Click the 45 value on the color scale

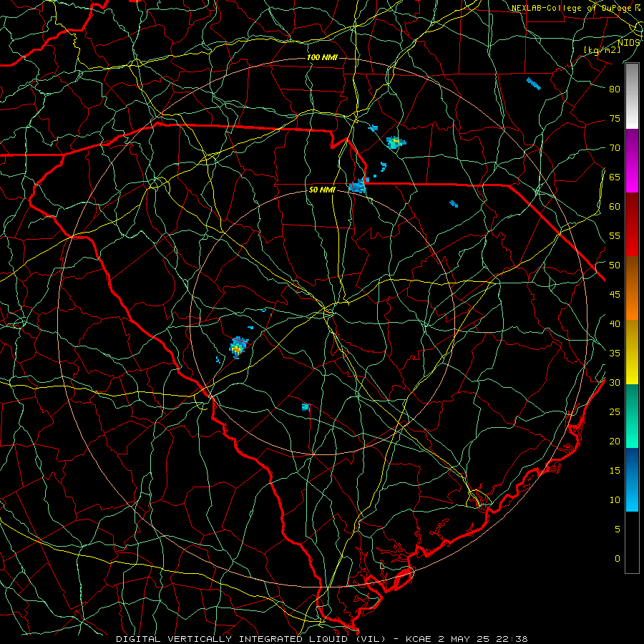[615, 295]
